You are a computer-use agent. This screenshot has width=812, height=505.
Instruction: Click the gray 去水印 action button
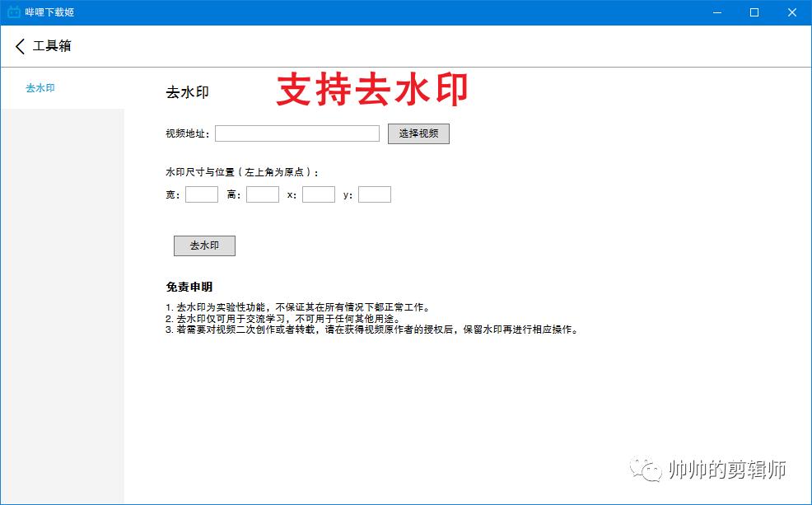[204, 245]
